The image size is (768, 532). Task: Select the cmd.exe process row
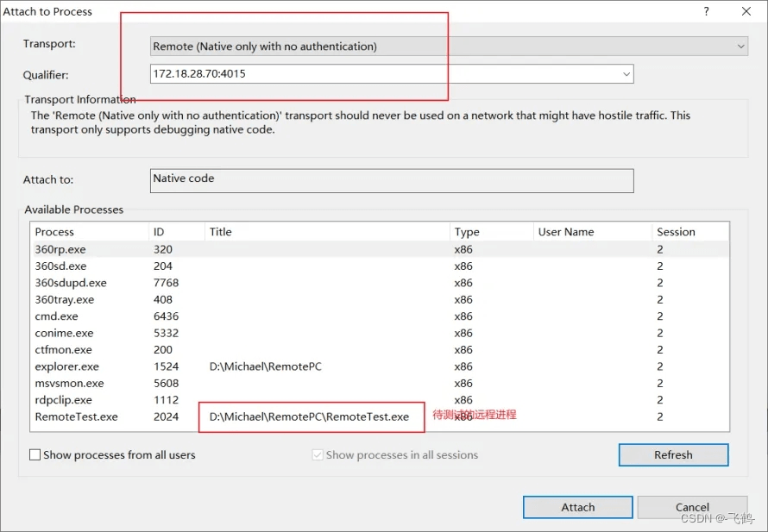click(x=380, y=316)
